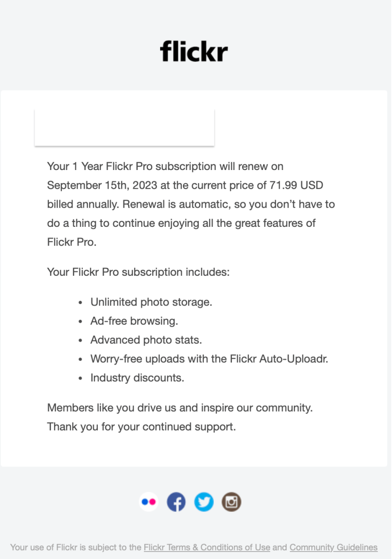Click the Flickr logo at the top

click(x=194, y=51)
